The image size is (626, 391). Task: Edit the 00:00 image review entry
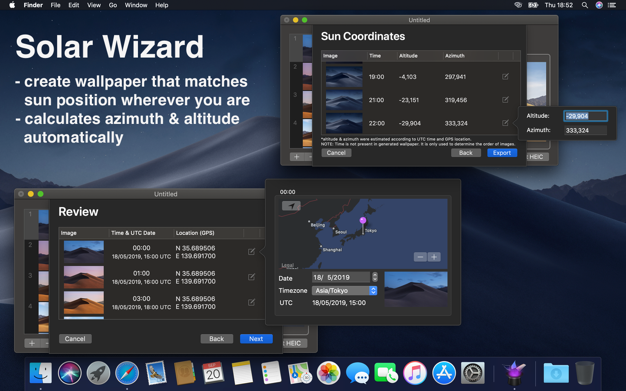pos(251,251)
